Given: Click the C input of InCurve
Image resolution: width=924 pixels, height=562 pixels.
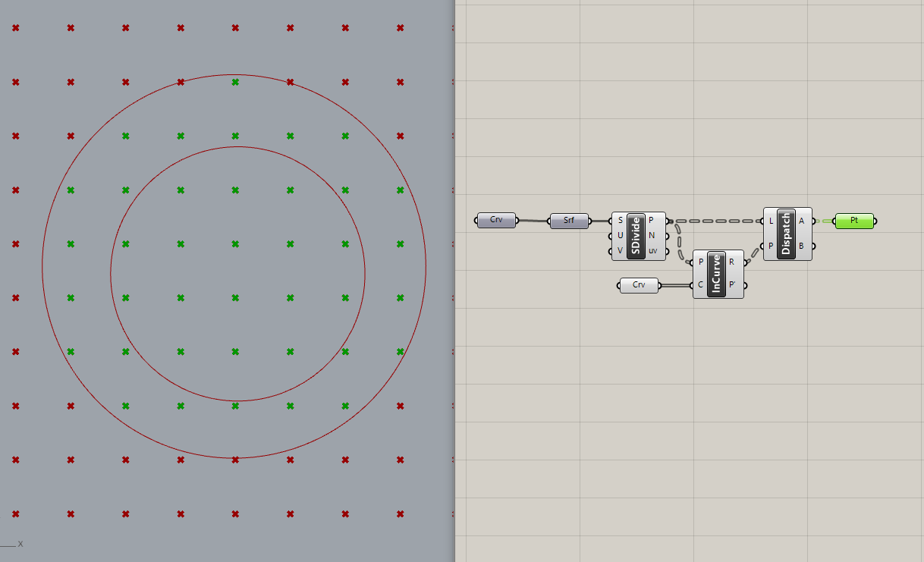Looking at the screenshot, I should coord(701,285).
